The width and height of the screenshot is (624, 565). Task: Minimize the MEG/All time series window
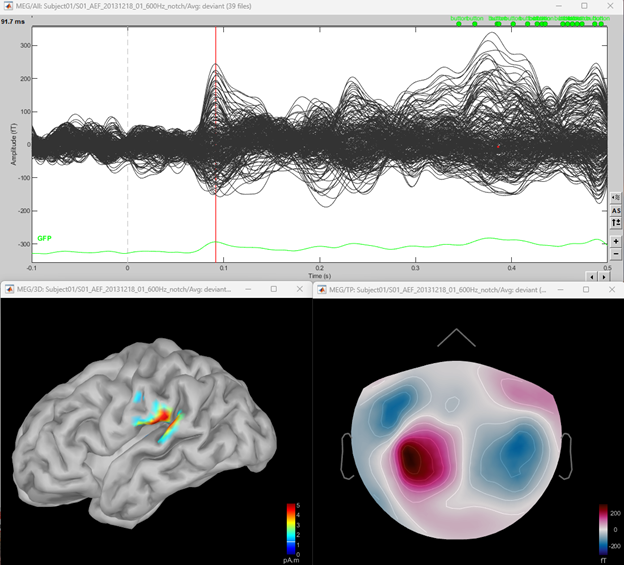pos(558,6)
